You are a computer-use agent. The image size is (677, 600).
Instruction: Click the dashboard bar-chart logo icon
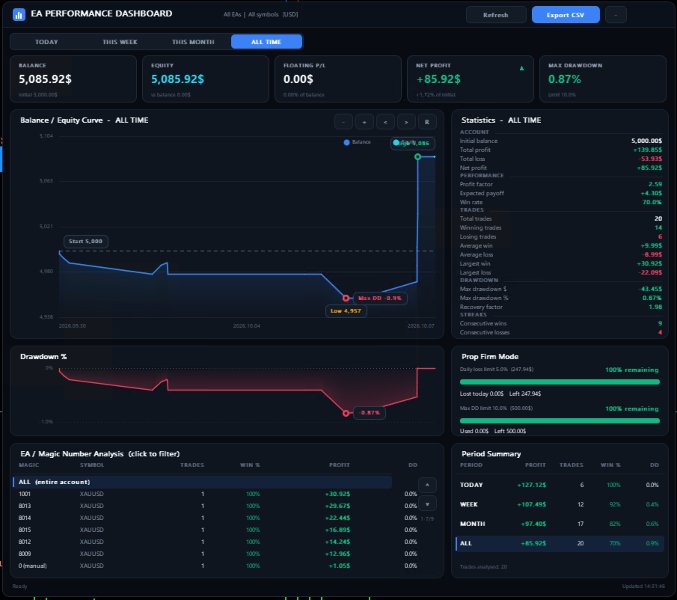coord(19,15)
